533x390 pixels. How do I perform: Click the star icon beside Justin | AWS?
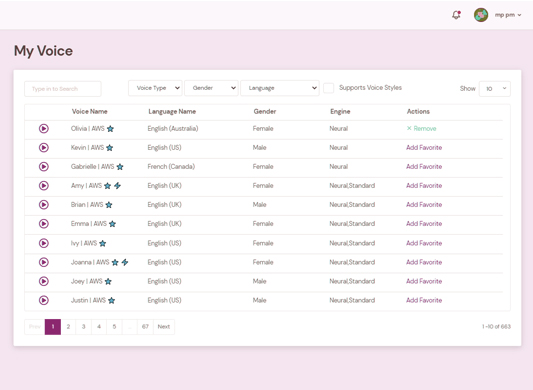click(x=111, y=301)
